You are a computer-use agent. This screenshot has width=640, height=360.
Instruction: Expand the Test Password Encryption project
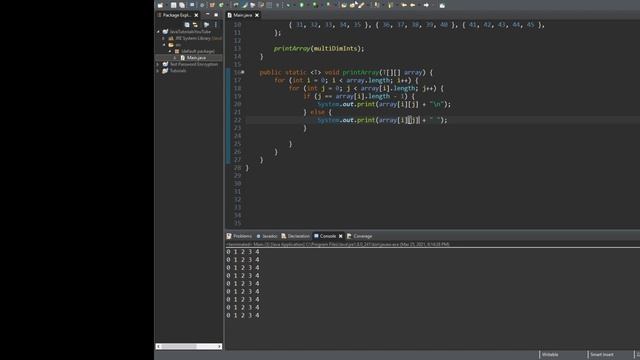click(158, 64)
